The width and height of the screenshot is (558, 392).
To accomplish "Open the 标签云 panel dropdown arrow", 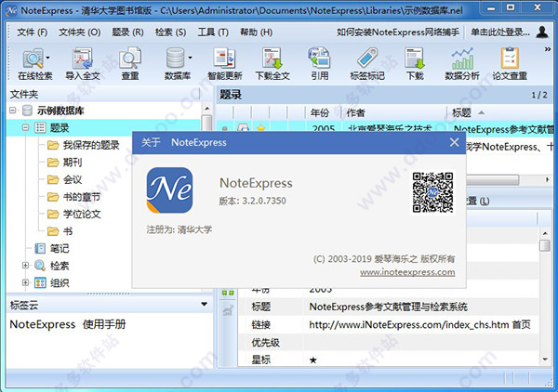I will (205, 304).
